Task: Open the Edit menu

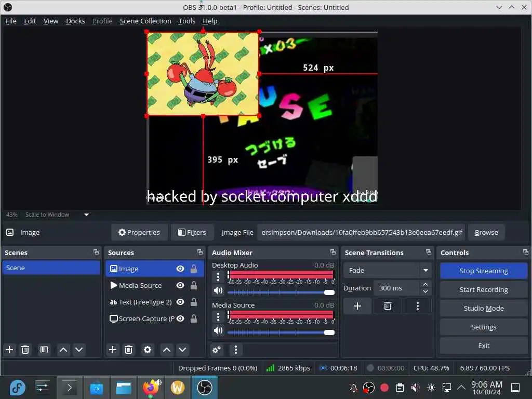Action: 30,21
